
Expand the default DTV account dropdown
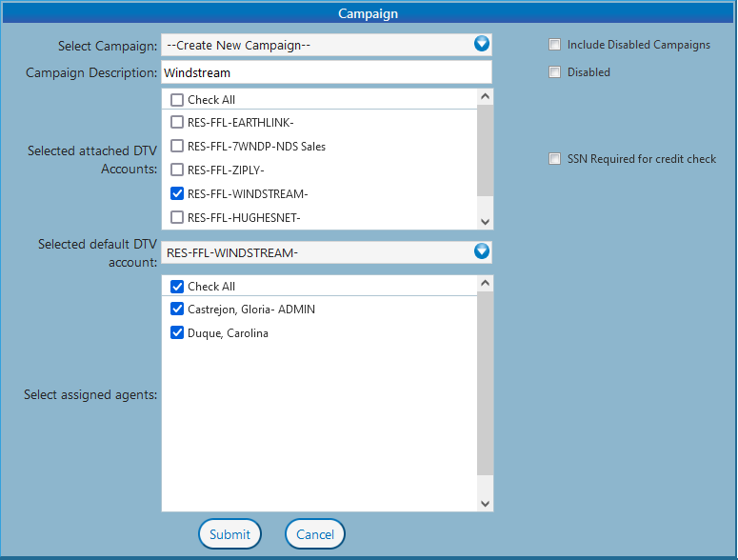tap(481, 251)
